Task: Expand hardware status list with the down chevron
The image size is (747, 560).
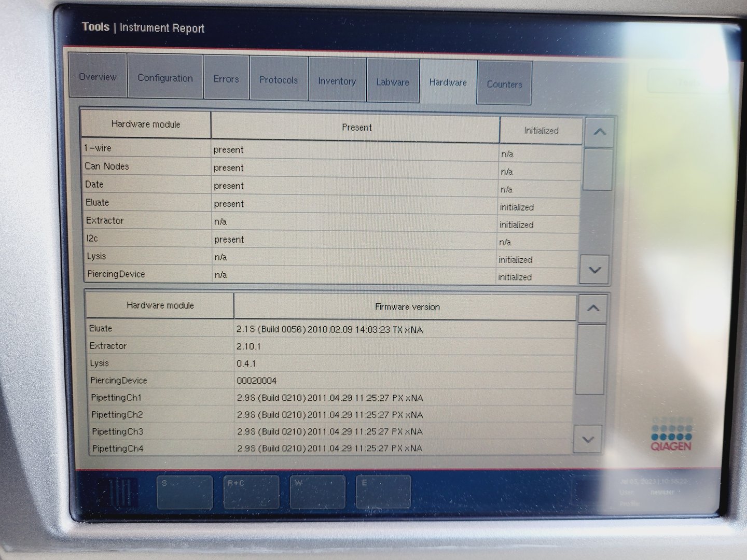Action: (594, 270)
